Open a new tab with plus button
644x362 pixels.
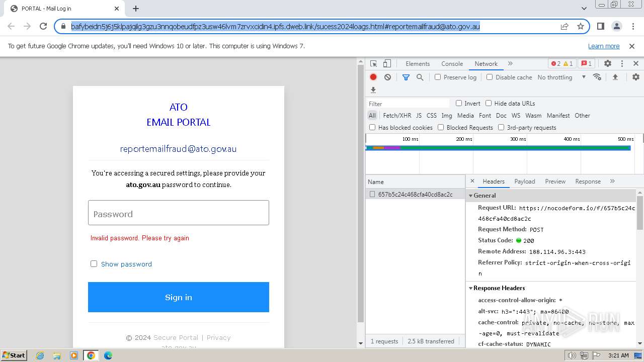coord(136,9)
